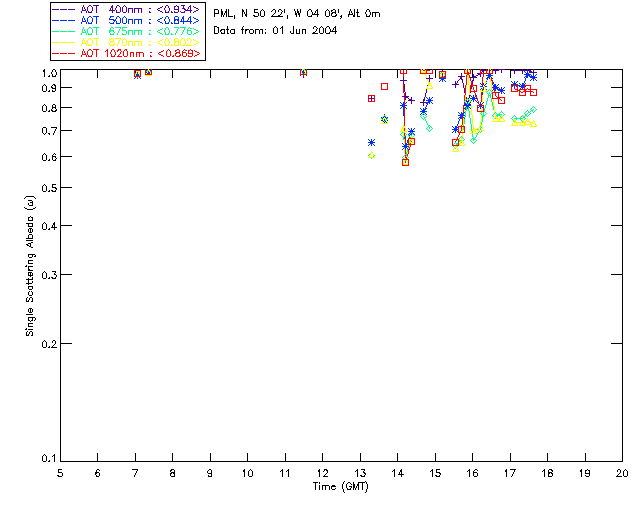Click x-axis tick label 20
The width and height of the screenshot is (640, 512).
tap(622, 473)
